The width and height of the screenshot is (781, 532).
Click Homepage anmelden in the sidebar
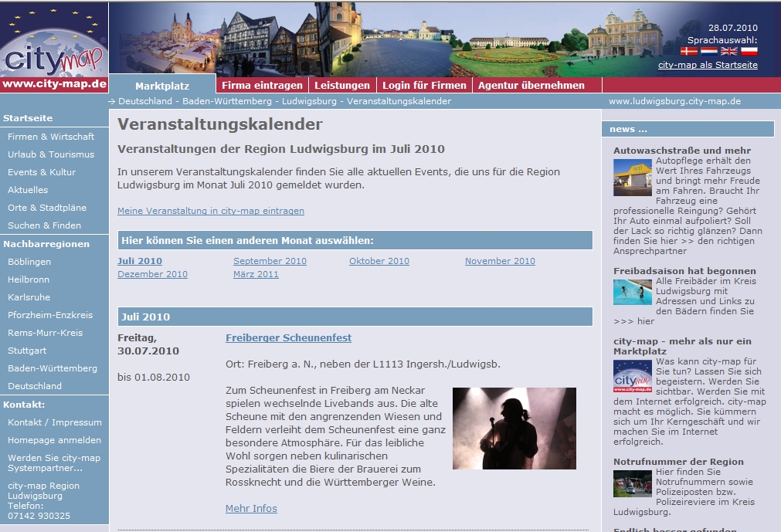(54, 440)
